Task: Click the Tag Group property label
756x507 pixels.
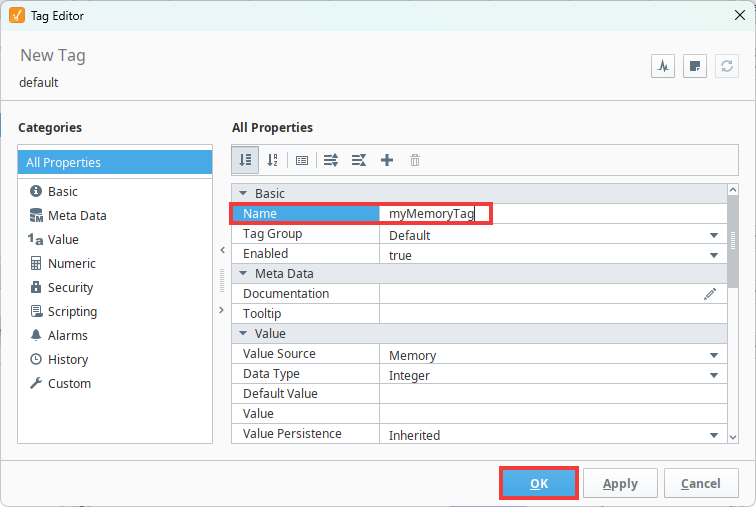Action: (x=272, y=234)
